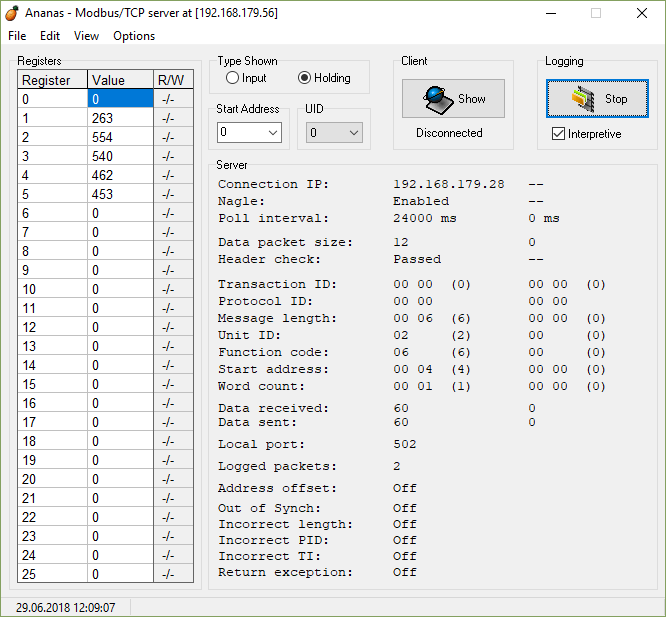
Task: Select value 540 in register 3
Action: point(120,156)
